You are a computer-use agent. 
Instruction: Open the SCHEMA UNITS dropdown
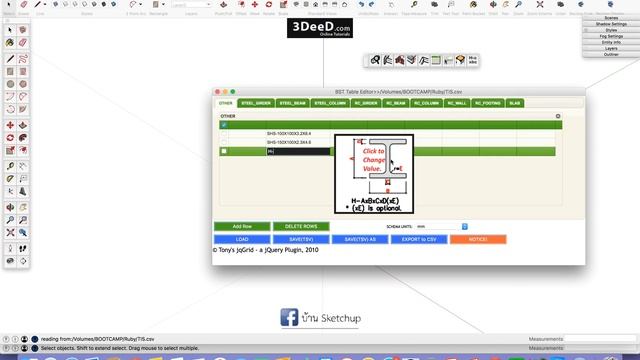point(442,227)
